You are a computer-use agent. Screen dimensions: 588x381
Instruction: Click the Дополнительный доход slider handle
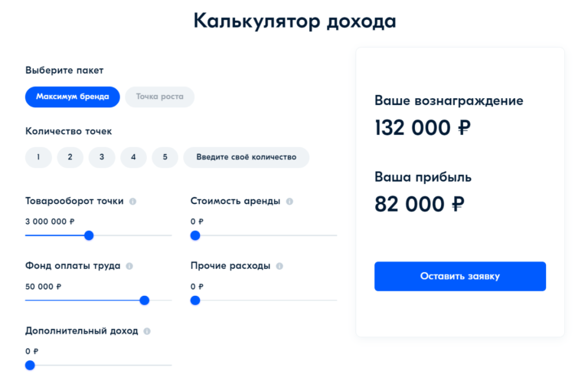click(x=30, y=365)
